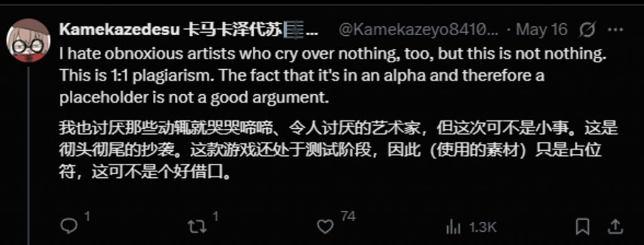Click the Kamekazedesu display name
This screenshot has width=644, height=245.
pos(119,30)
